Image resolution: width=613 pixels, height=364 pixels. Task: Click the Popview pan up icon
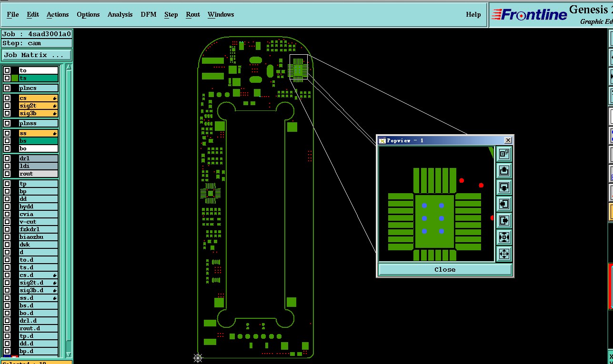click(x=504, y=170)
